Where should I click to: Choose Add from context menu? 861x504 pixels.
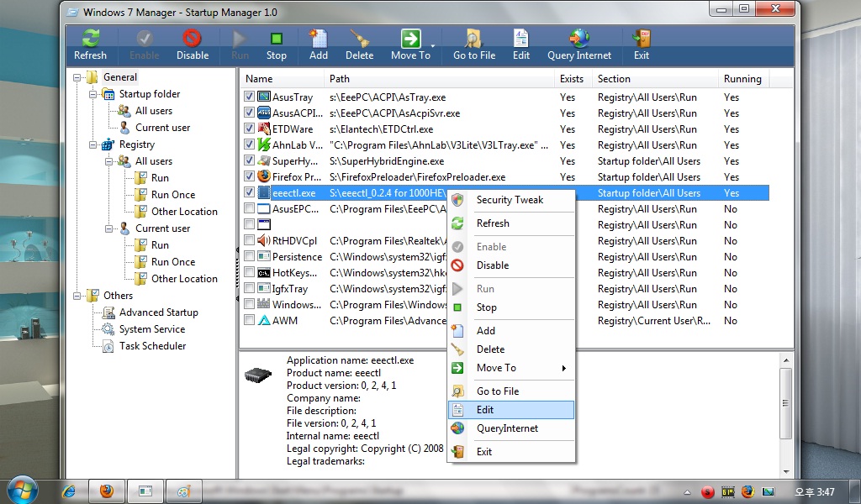pyautogui.click(x=512, y=331)
